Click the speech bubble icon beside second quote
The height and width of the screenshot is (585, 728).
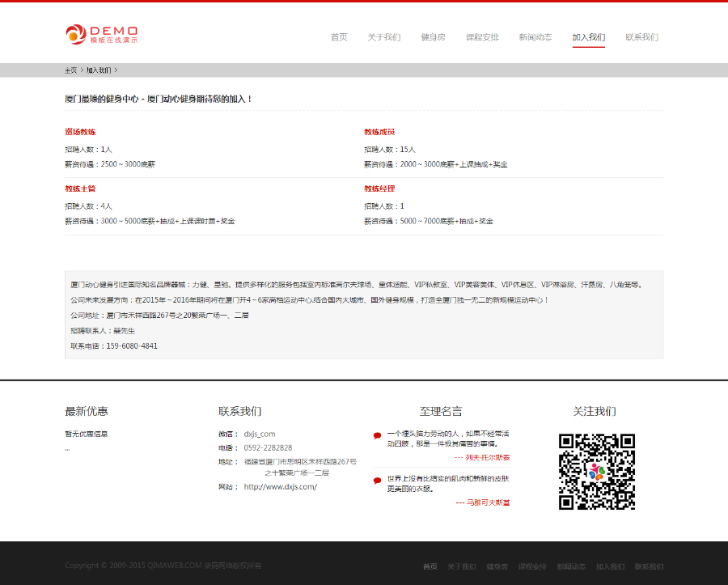[x=377, y=481]
